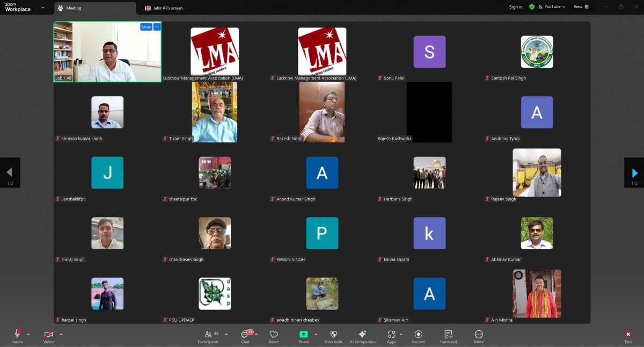End the meeting
Image resolution: width=644 pixels, height=347 pixels.
(628, 336)
